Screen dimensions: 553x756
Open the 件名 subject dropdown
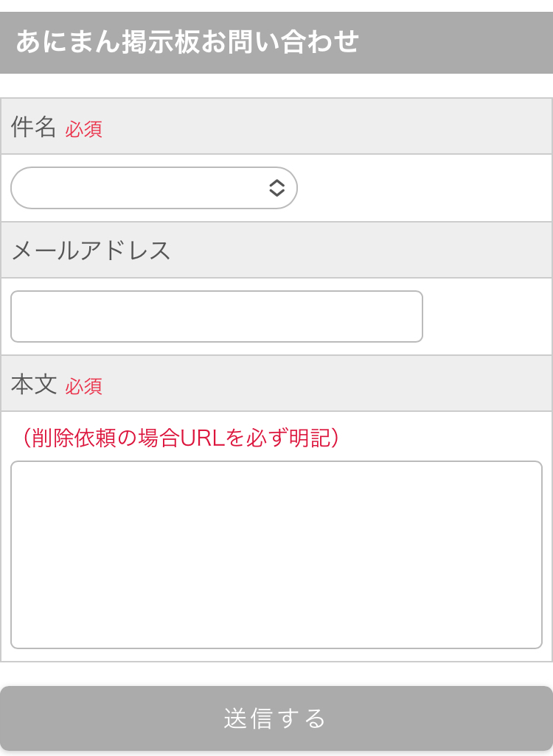click(x=140, y=188)
